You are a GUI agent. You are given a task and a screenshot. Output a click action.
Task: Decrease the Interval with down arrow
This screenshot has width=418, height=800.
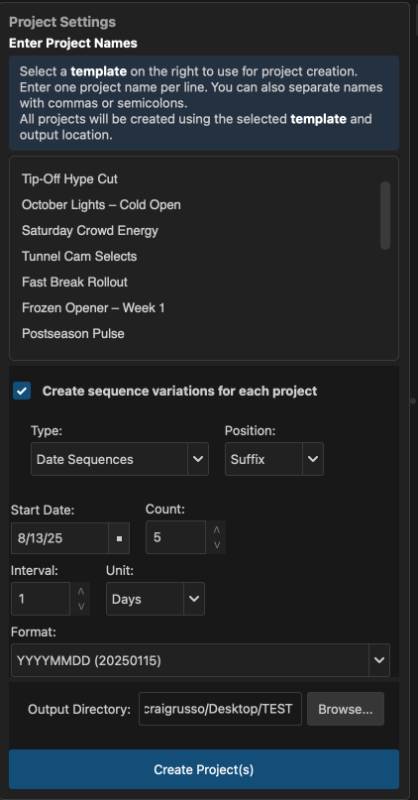click(81, 606)
